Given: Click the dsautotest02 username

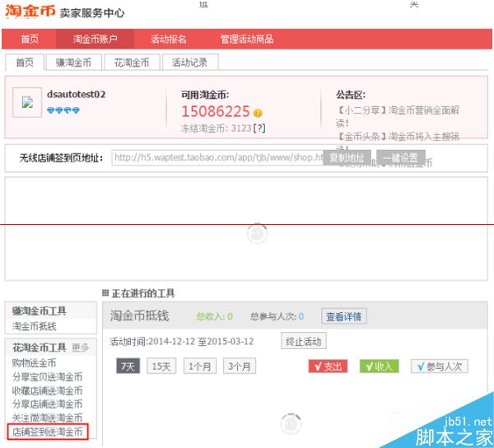Looking at the screenshot, I should pyautogui.click(x=77, y=94).
